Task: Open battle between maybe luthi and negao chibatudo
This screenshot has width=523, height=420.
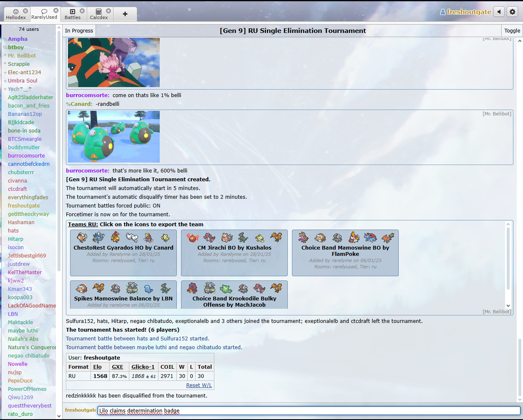Action: coord(154,347)
